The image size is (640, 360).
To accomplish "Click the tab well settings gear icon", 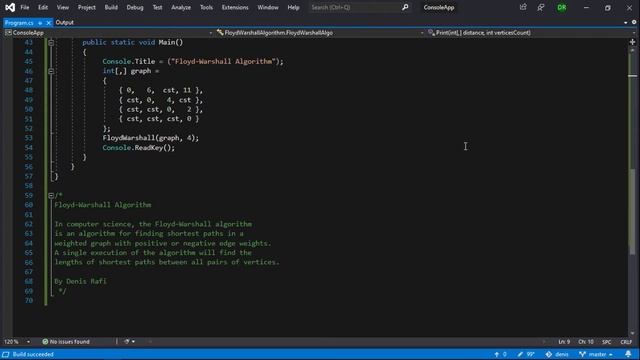I will [634, 22].
